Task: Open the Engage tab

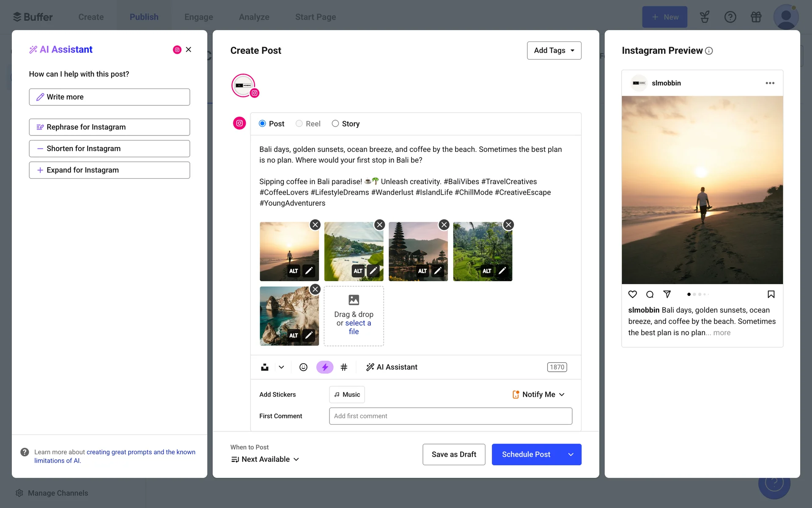Action: coord(198,17)
